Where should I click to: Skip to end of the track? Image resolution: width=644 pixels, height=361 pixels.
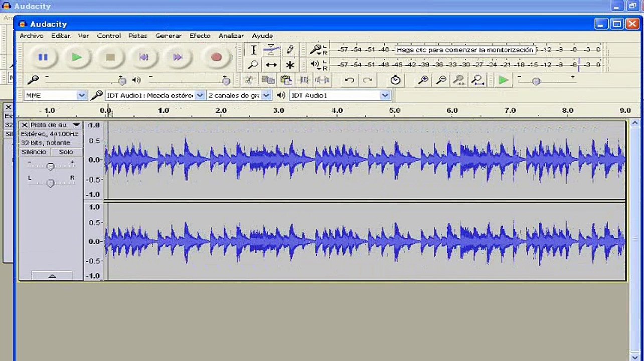pos(177,57)
